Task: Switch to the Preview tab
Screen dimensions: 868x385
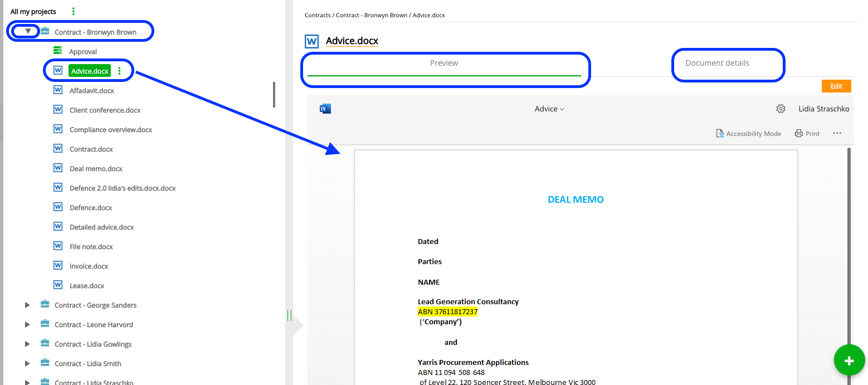Action: (x=444, y=64)
